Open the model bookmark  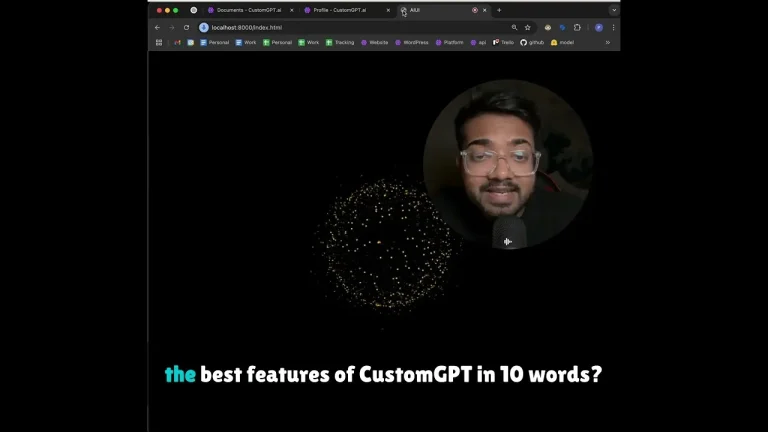click(562, 43)
